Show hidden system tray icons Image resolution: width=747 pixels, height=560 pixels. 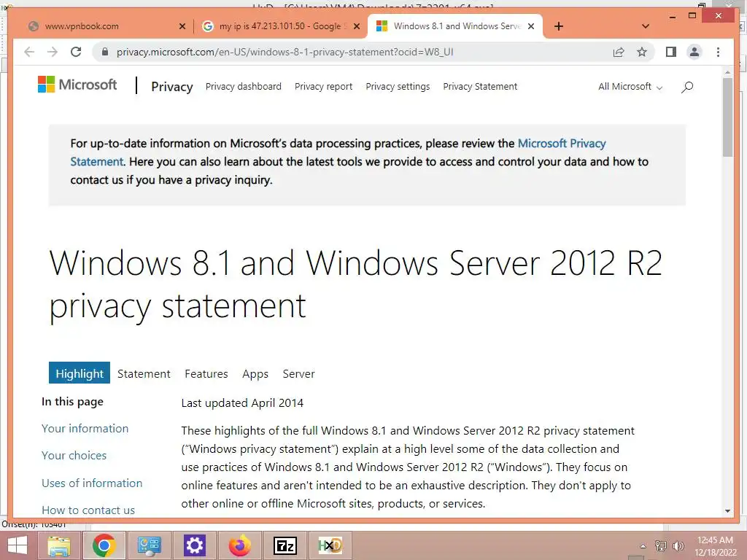[x=643, y=545]
